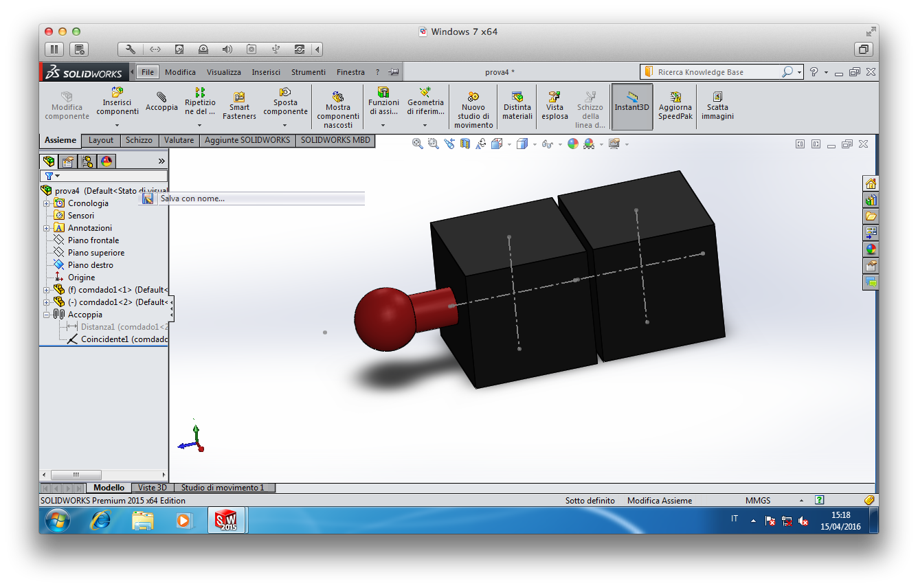
Task: Choose Salva con nome menu entry
Action: pyautogui.click(x=252, y=199)
